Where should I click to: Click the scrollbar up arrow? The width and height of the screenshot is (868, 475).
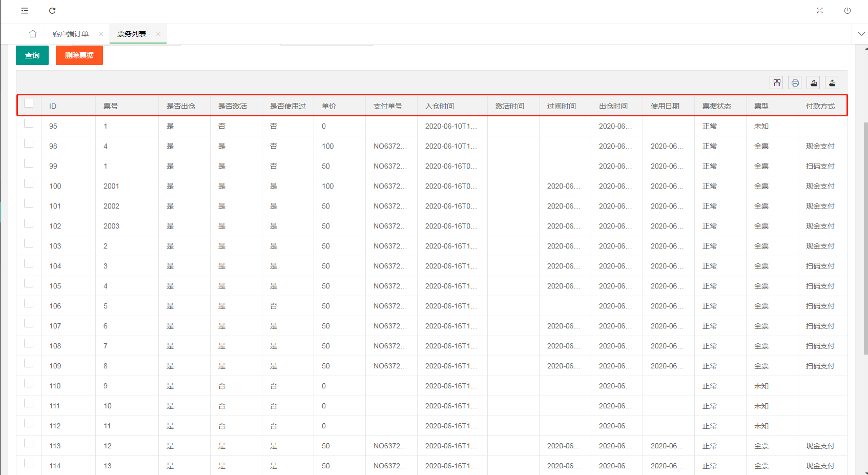pyautogui.click(x=865, y=48)
